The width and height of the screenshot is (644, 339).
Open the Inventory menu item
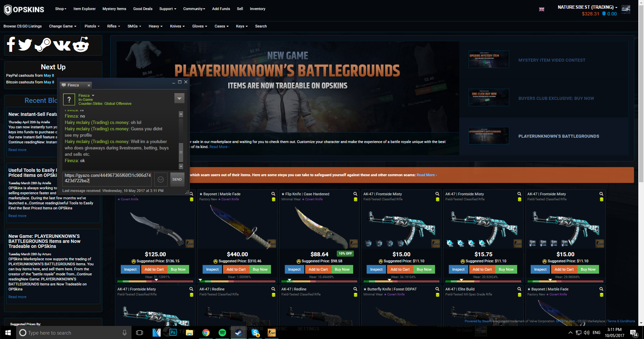[258, 9]
